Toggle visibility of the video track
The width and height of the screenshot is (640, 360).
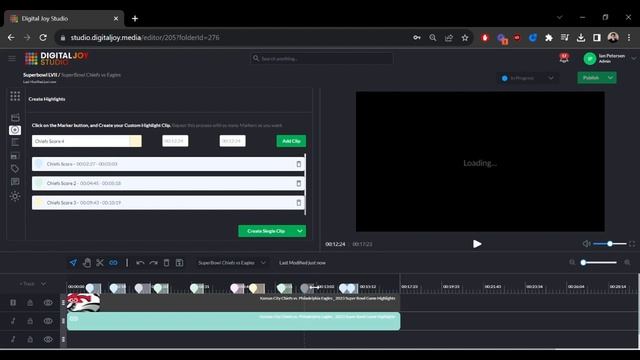coord(48,302)
